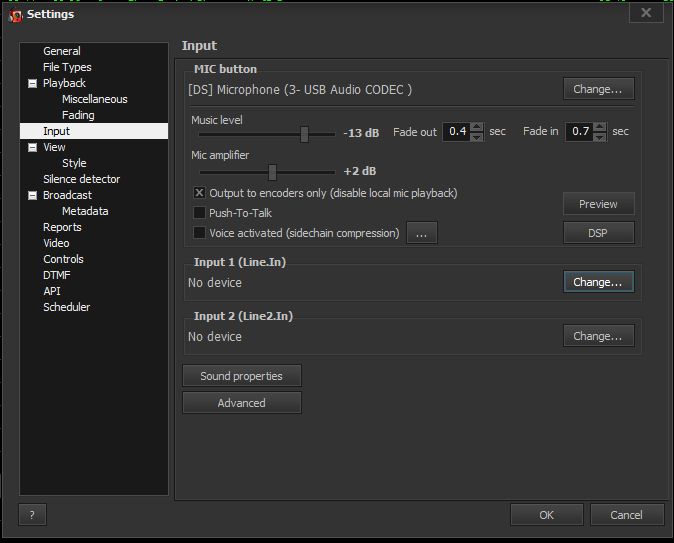This screenshot has width=674, height=543.
Task: Click the Music level slider handle
Action: (304, 133)
